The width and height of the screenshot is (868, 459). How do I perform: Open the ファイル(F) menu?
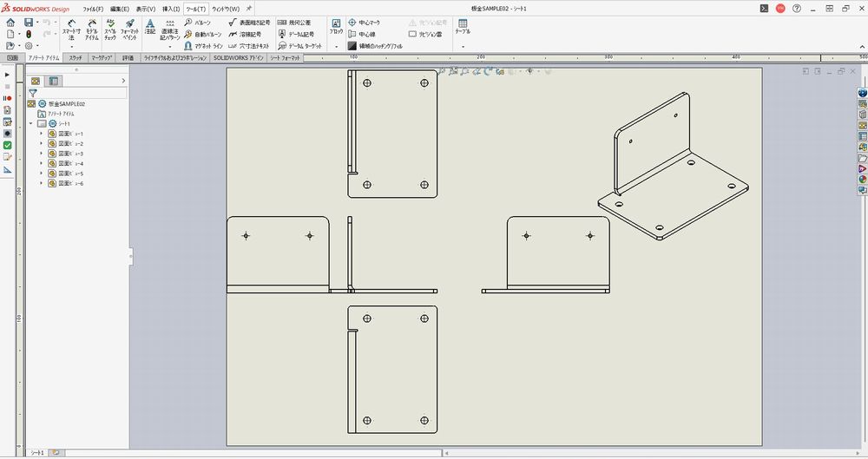pyautogui.click(x=93, y=9)
